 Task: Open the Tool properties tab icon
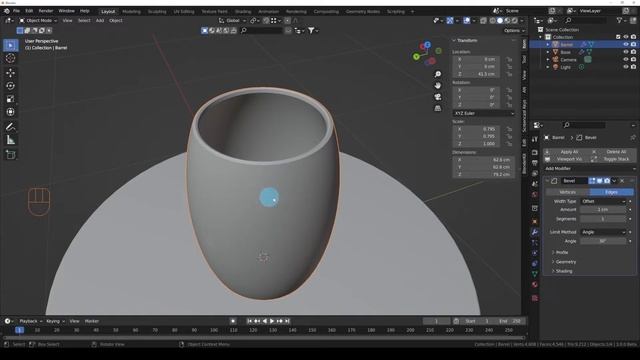pos(535,140)
